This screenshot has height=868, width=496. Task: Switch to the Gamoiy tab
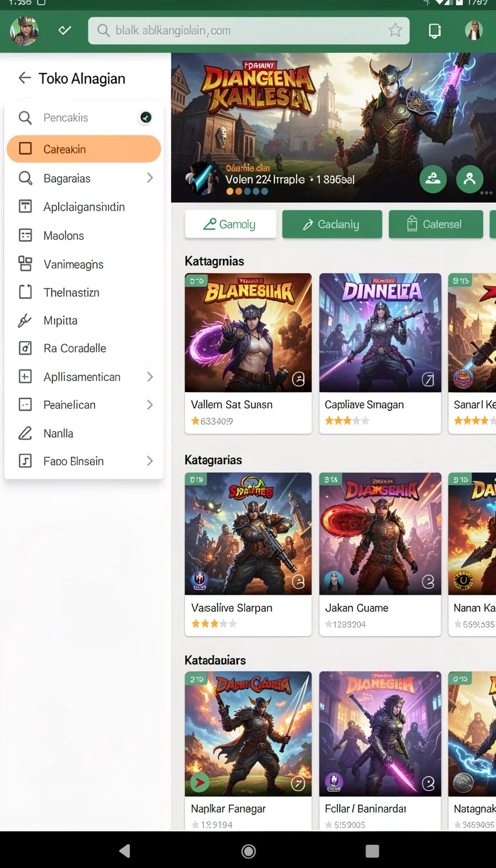231,224
